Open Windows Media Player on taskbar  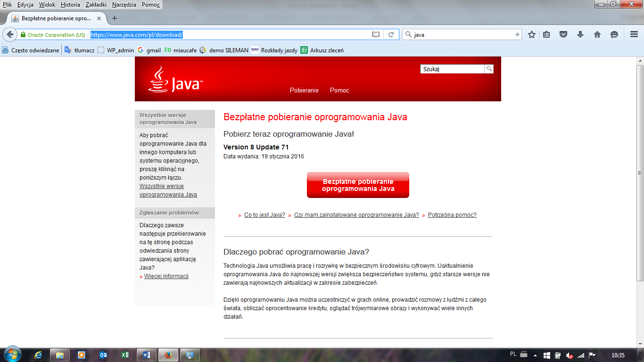click(x=81, y=355)
